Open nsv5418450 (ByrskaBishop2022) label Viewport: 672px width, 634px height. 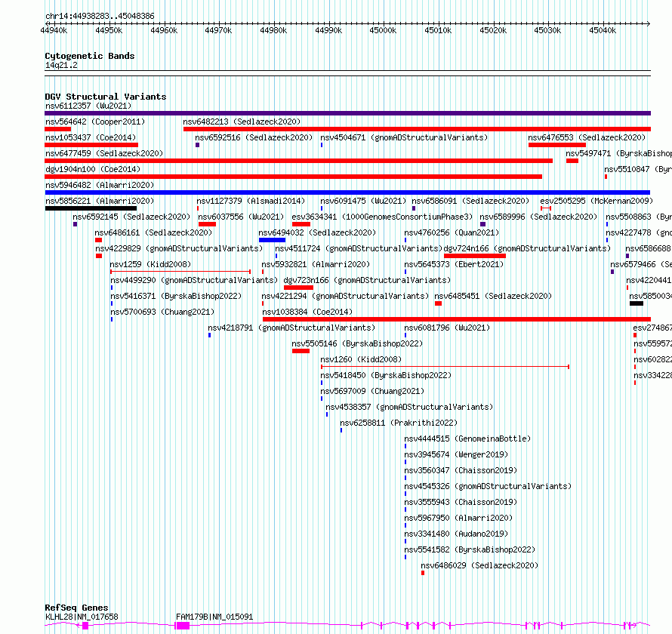coord(386,375)
